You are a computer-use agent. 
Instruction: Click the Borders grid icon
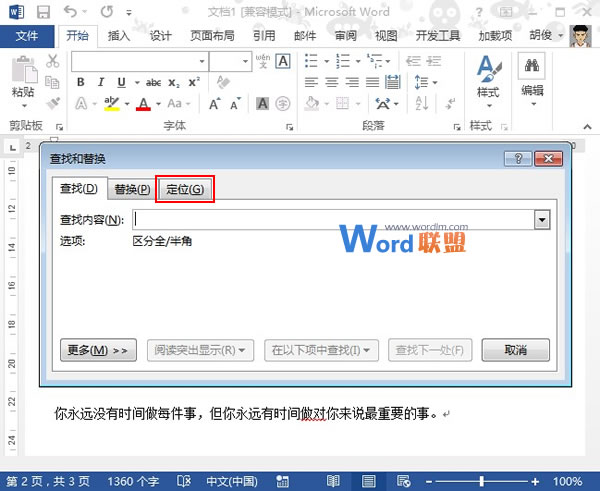click(x=342, y=103)
